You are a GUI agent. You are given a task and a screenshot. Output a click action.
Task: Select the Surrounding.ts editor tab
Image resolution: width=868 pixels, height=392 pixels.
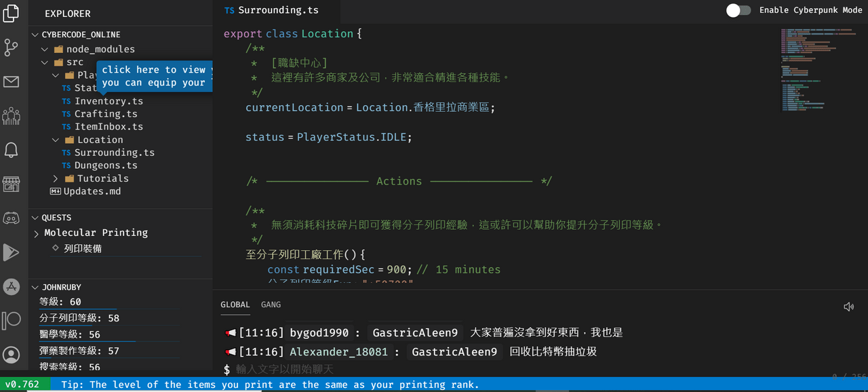click(x=278, y=10)
